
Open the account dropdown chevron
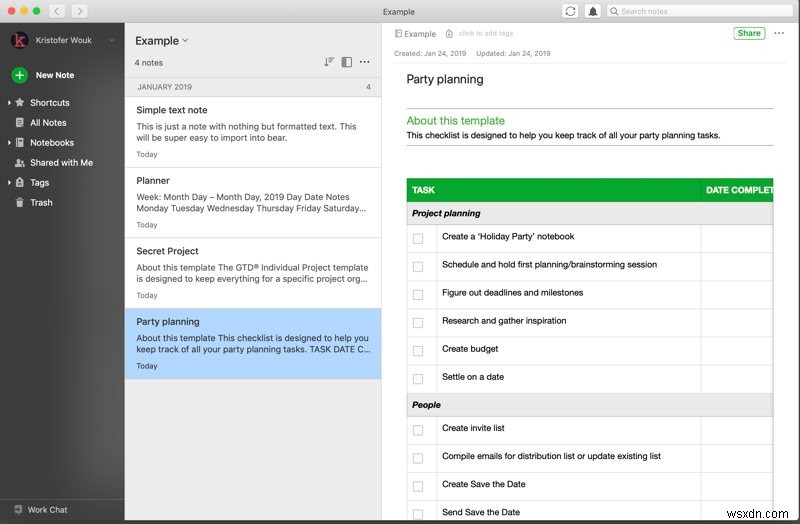[111, 40]
